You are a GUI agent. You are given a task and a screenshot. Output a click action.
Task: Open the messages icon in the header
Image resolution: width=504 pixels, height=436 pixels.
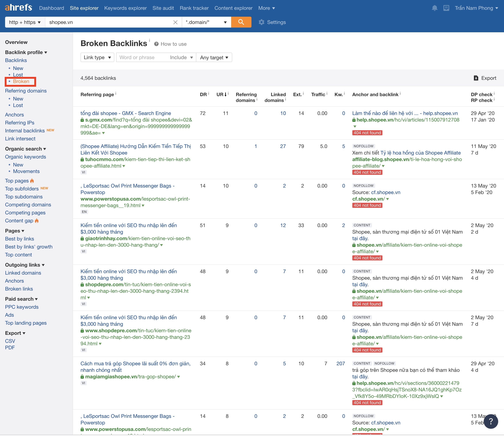pyautogui.click(x=446, y=8)
